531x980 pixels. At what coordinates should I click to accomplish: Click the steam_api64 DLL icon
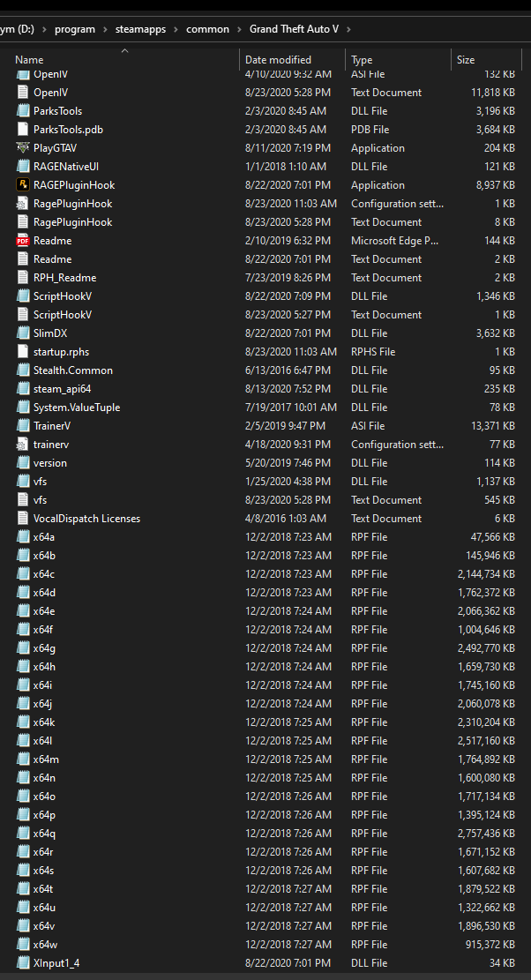(x=22, y=389)
